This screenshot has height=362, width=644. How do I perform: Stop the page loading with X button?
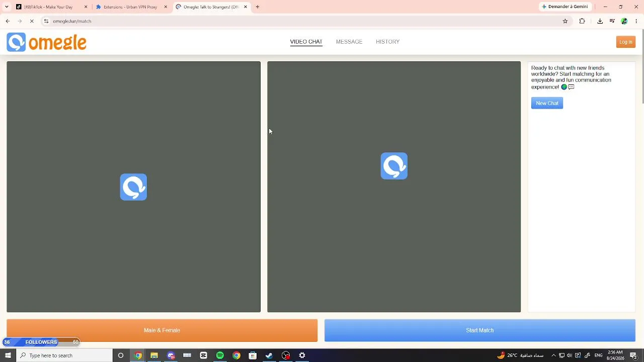(32, 21)
